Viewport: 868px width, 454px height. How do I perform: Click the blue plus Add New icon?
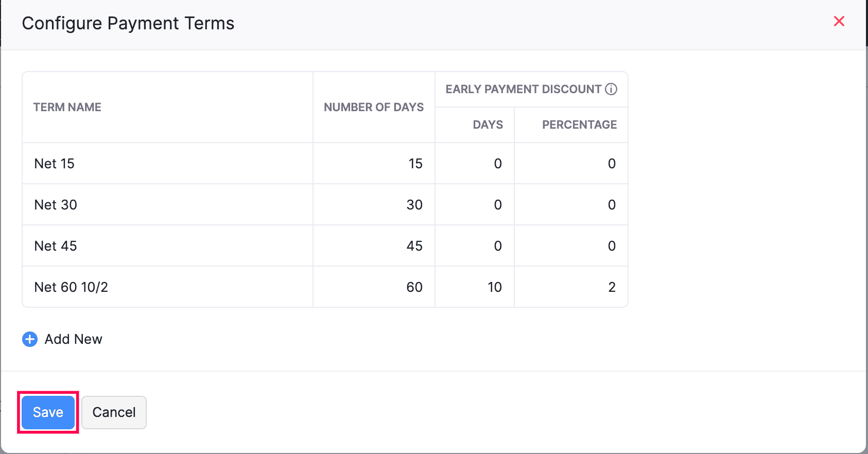click(x=30, y=339)
